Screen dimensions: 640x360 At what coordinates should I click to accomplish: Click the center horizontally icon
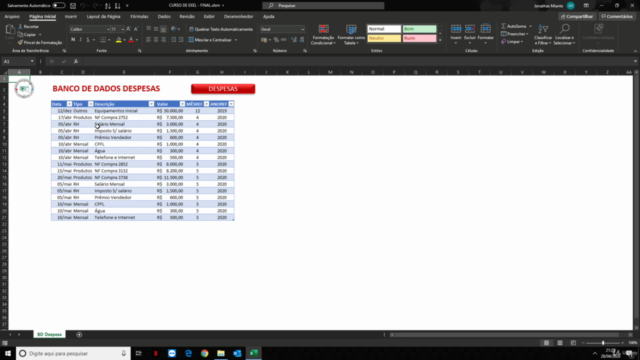(156, 40)
